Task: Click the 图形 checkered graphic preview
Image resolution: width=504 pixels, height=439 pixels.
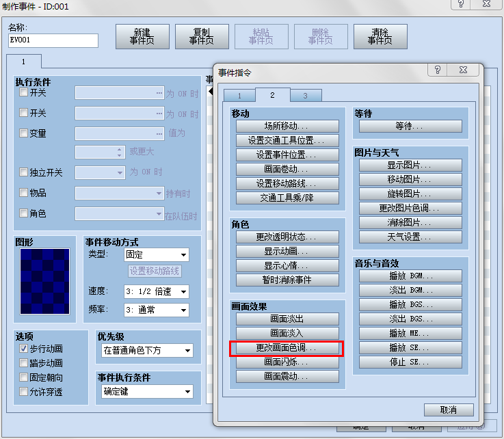Action: [44, 282]
